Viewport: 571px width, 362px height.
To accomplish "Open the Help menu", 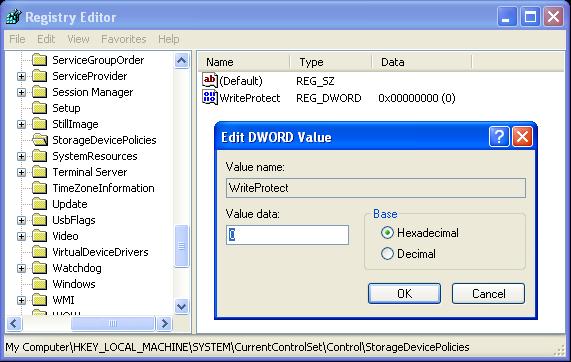I will pyautogui.click(x=169, y=39).
